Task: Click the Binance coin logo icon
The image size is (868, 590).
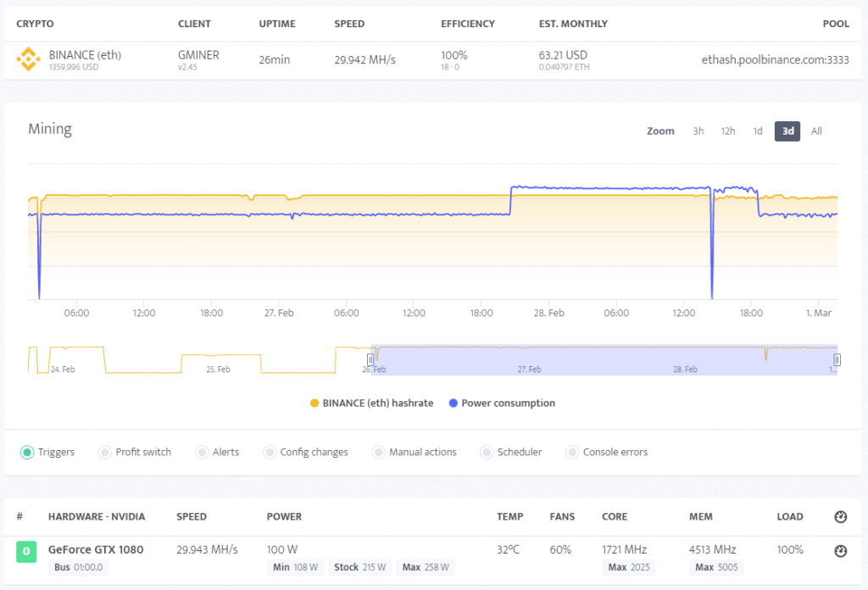Action: point(28,59)
